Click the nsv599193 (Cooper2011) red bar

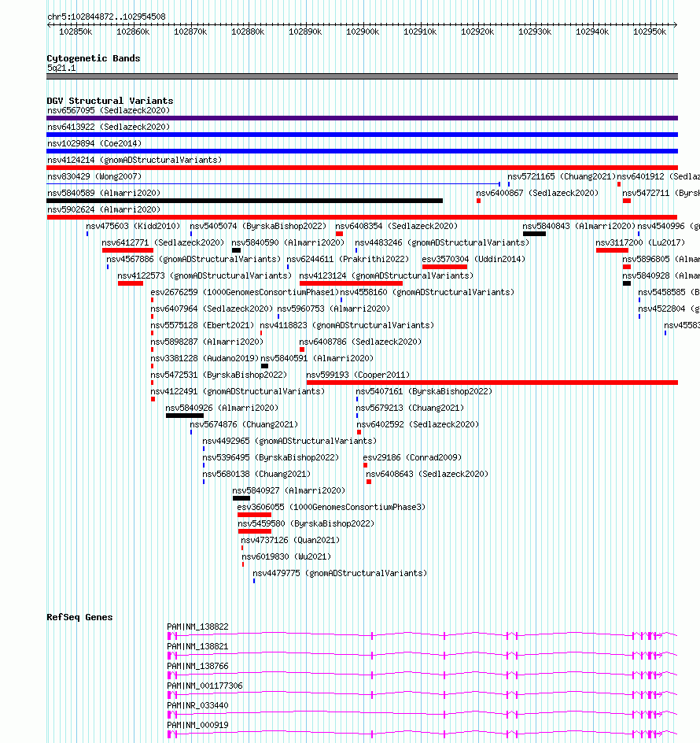492,383
